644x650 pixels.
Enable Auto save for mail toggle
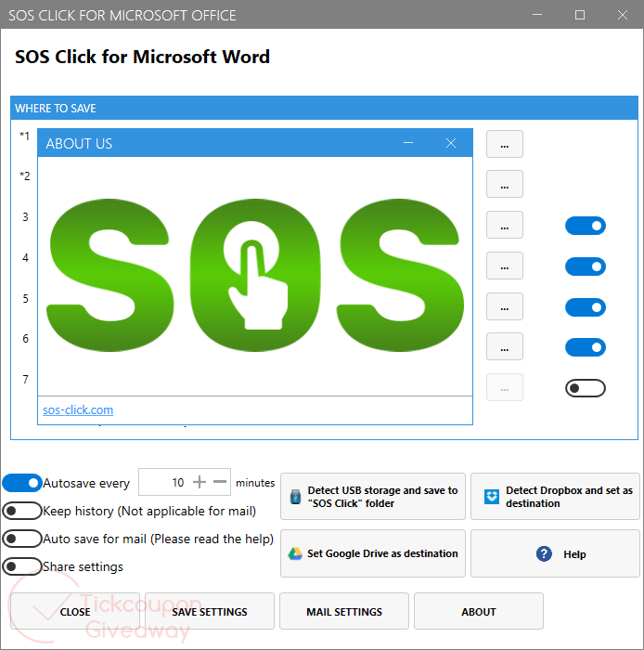[x=22, y=539]
